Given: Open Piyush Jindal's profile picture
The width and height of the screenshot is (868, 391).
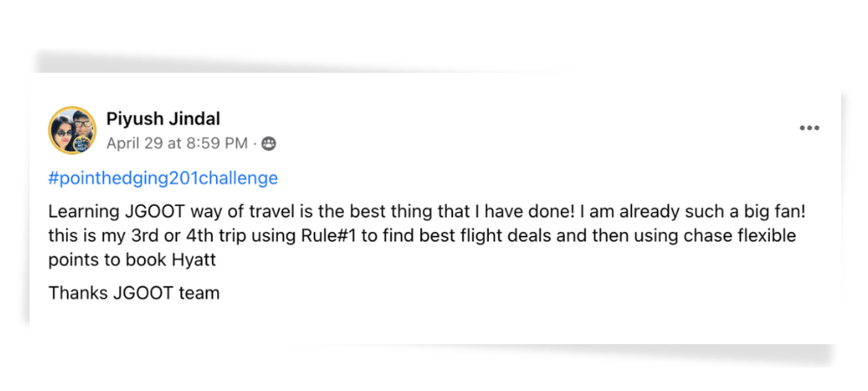Looking at the screenshot, I should pyautogui.click(x=72, y=130).
